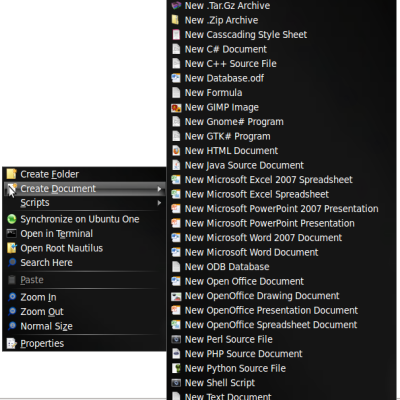Click the New Shell Script icon
Screen dimensions: 400x400
[176, 383]
